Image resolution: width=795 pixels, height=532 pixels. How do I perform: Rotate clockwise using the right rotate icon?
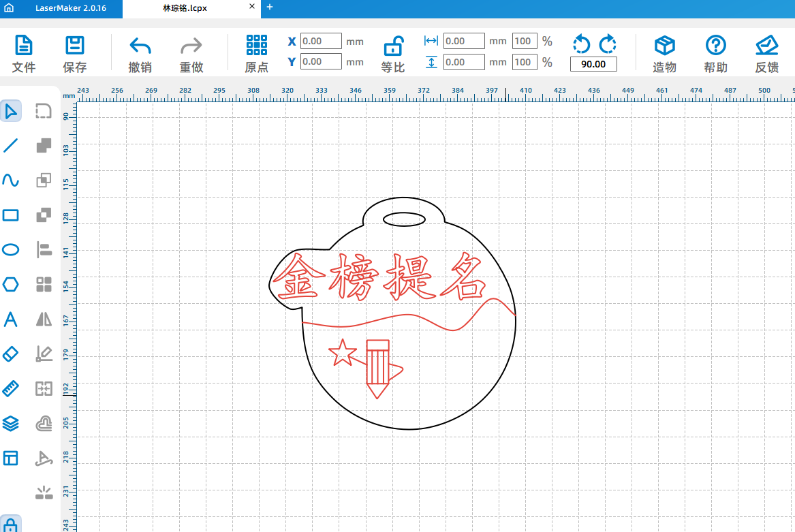pyautogui.click(x=608, y=45)
